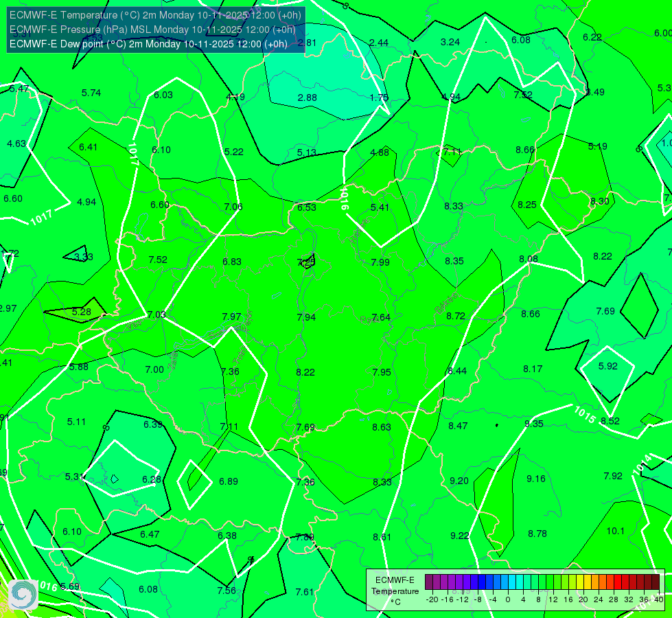Click the 1014 isobar label
This screenshot has width=672, height=618.
tap(642, 464)
